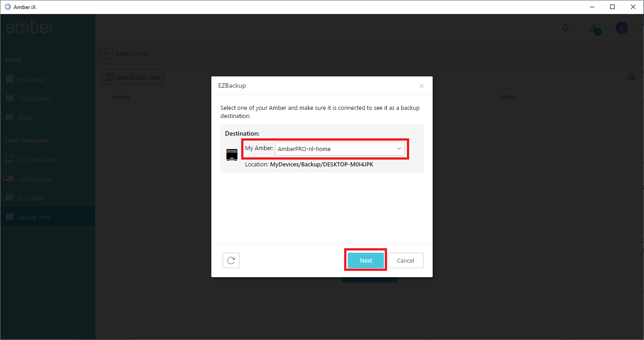Screen dimensions: 644x340
Task: Open This Computer in the sidebar
Action: 47,160
